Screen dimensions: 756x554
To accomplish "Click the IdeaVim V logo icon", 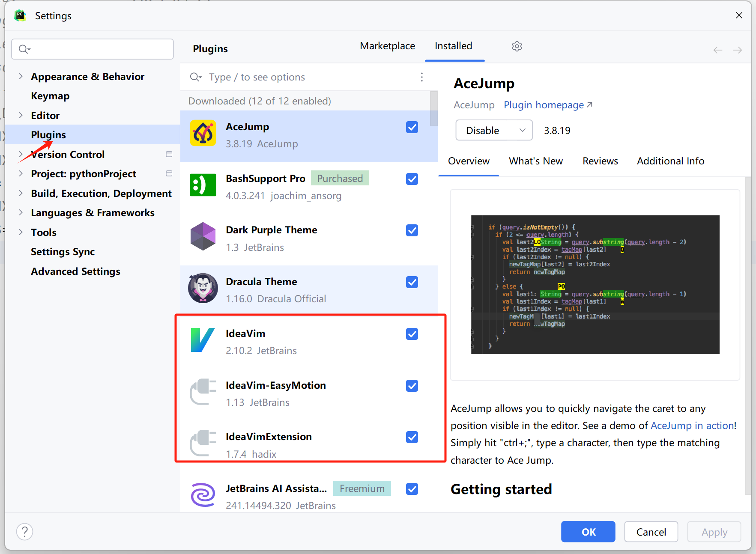I will [203, 340].
